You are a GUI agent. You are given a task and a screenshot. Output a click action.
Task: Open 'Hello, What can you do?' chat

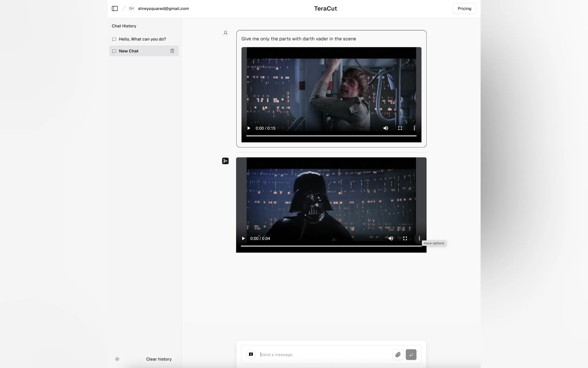point(142,39)
